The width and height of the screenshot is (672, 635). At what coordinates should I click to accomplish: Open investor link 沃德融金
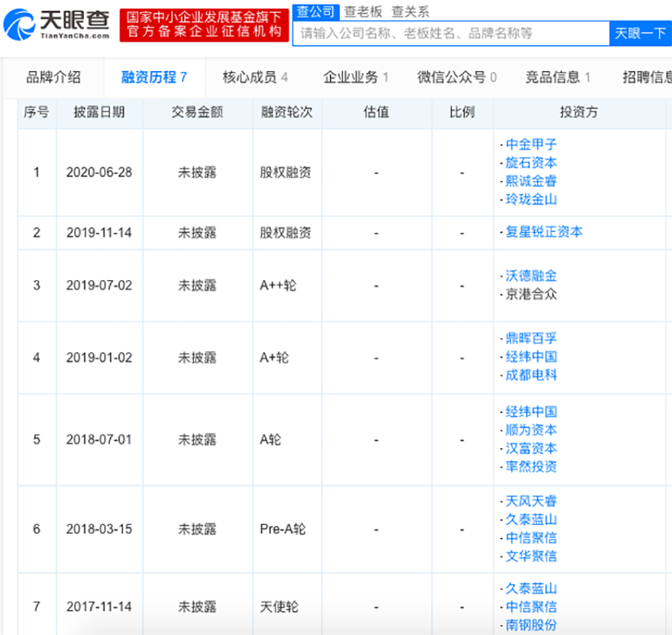(x=531, y=276)
